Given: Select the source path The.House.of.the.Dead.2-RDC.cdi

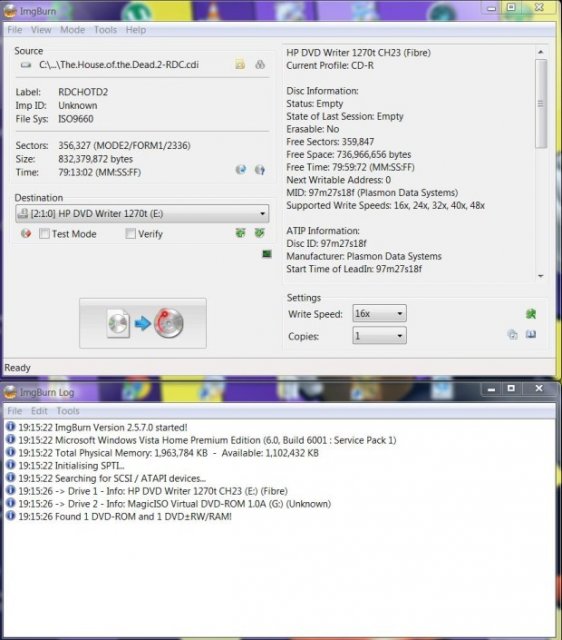Looking at the screenshot, I should pyautogui.click(x=119, y=64).
